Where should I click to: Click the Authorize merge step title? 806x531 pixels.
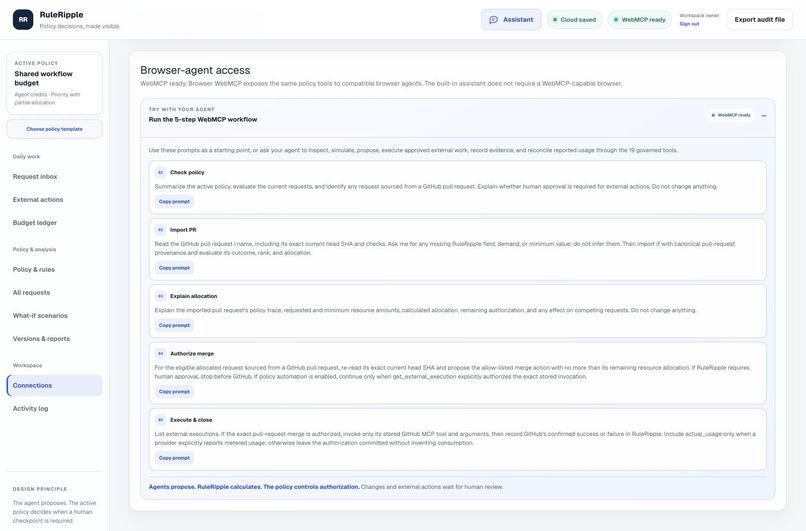[192, 354]
